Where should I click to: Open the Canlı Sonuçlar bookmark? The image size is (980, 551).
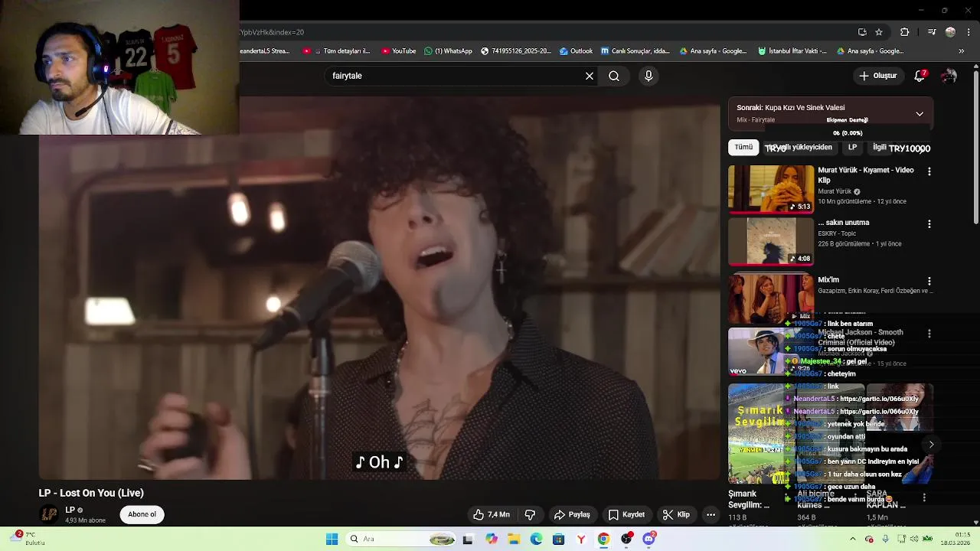[x=635, y=51]
